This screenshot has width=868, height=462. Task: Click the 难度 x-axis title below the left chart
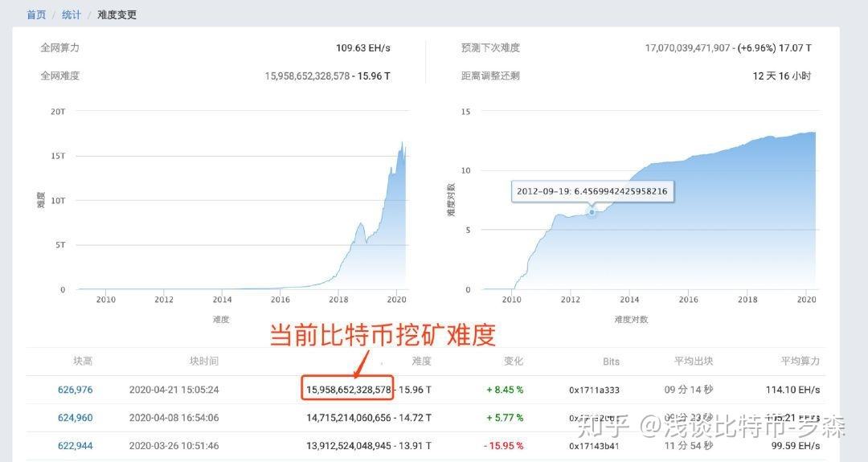tap(221, 319)
